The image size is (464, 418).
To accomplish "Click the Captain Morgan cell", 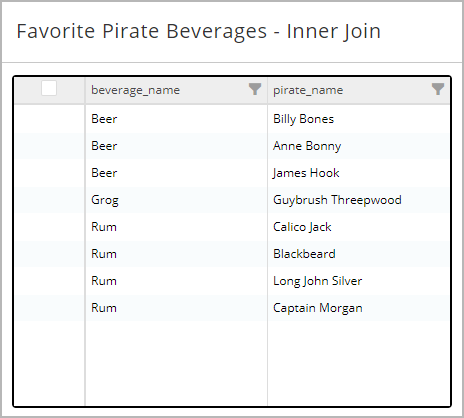I will click(x=358, y=308).
